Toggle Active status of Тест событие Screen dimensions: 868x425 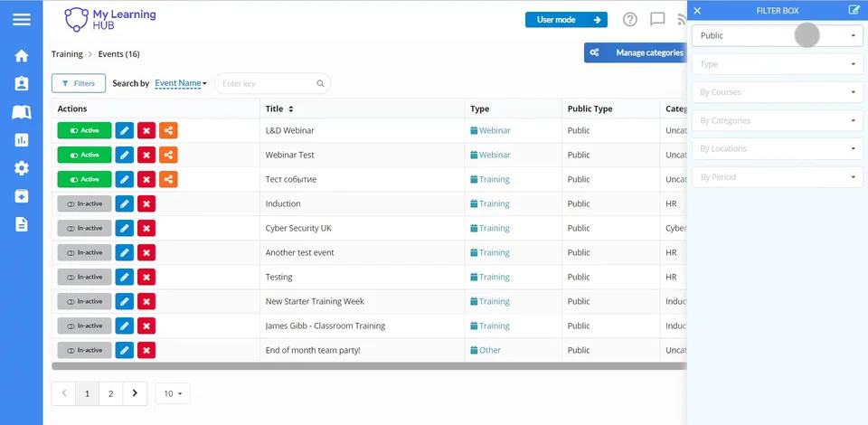tap(84, 179)
